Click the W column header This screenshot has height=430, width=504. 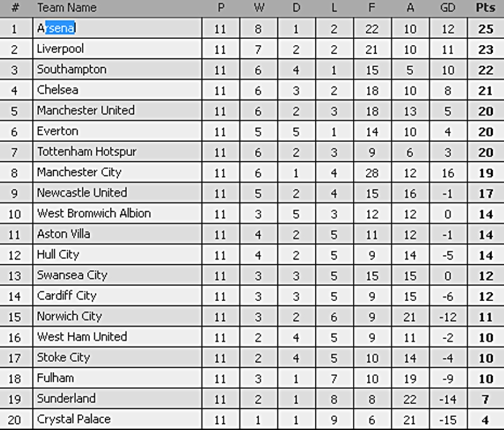[259, 7]
